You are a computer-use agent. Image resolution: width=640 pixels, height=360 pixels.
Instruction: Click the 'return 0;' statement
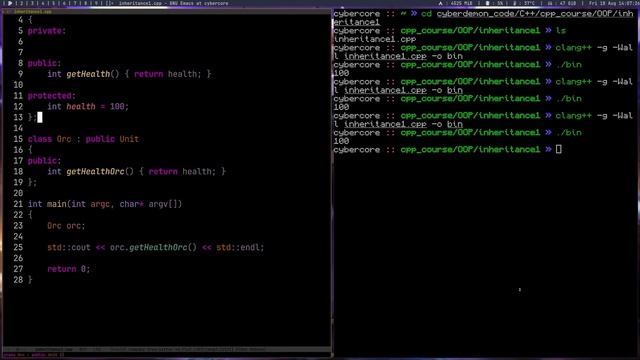[68, 269]
